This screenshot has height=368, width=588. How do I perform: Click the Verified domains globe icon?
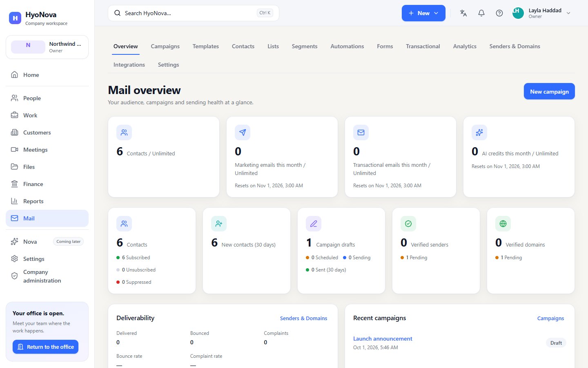tap(503, 224)
